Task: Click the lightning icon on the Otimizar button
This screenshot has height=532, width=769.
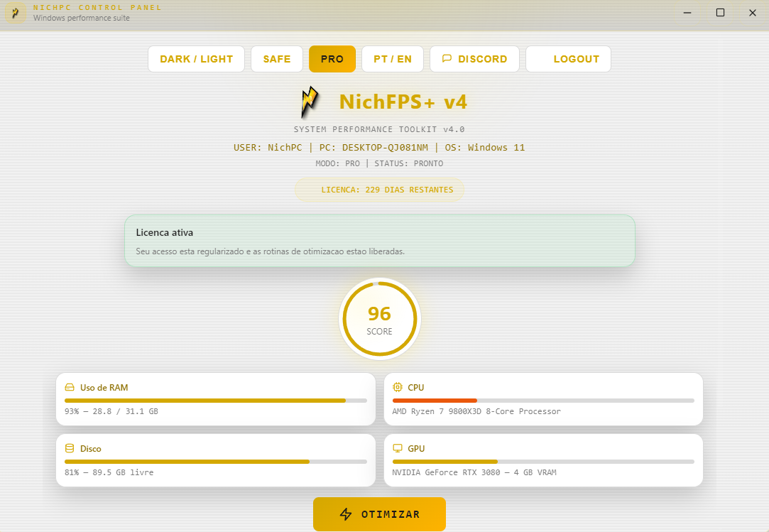Action: 346,514
